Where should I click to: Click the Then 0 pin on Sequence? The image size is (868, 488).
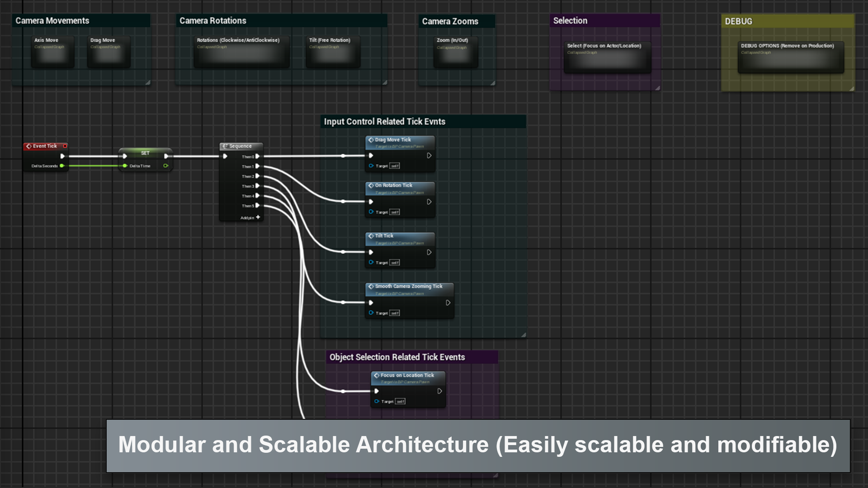coord(257,156)
